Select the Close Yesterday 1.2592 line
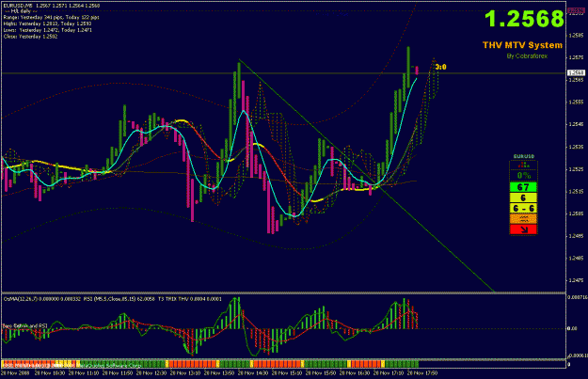Viewport: 588px width, 379px height. [x=30, y=37]
